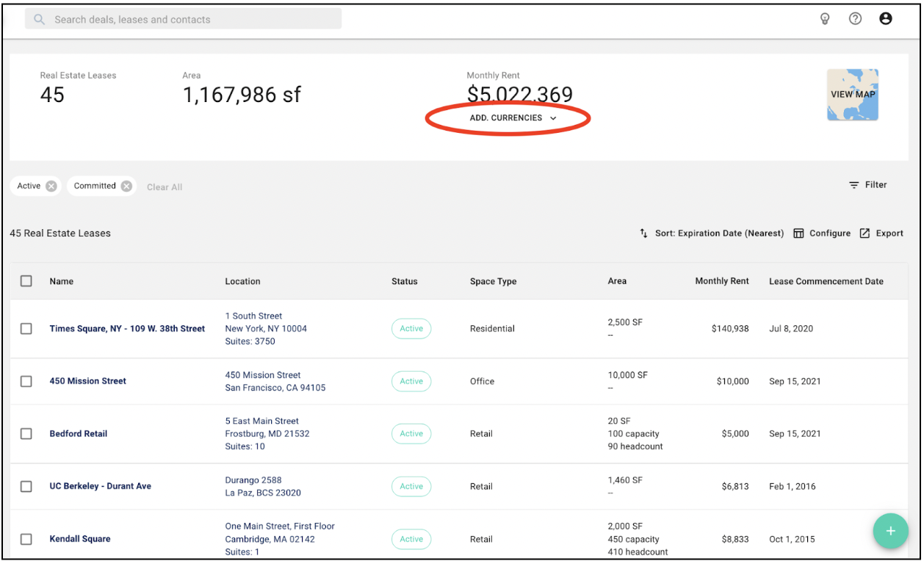
Task: Click the Export arrow icon
Action: click(865, 234)
